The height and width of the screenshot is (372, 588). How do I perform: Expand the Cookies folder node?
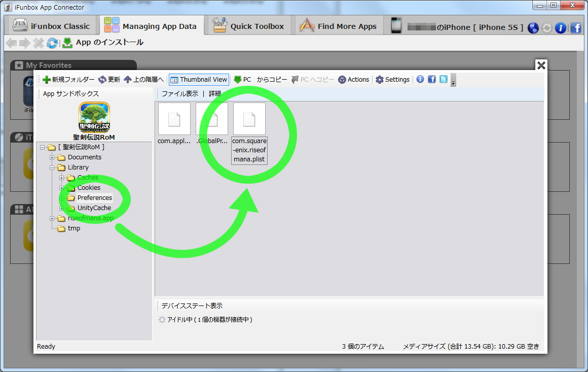[x=61, y=188]
